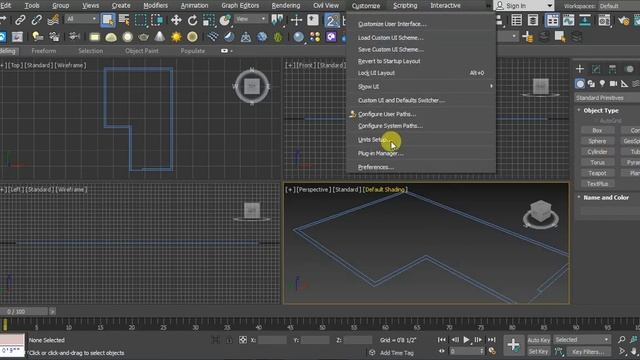
Task: Toggle Lock UI Layout menu entry
Action: 422,73
